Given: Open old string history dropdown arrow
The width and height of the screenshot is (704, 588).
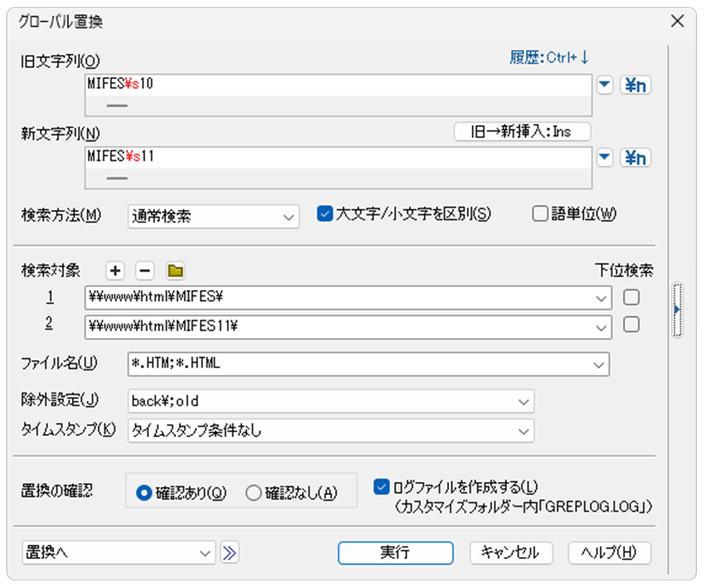Looking at the screenshot, I should (605, 86).
